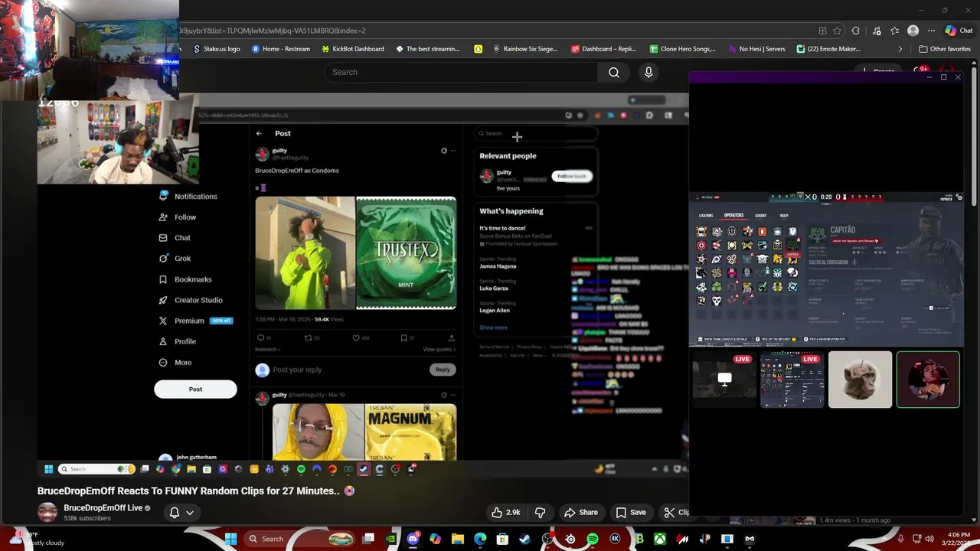The image size is (980, 551).
Task: Expand the bookmarks bar overflow chevron
Action: 900,49
